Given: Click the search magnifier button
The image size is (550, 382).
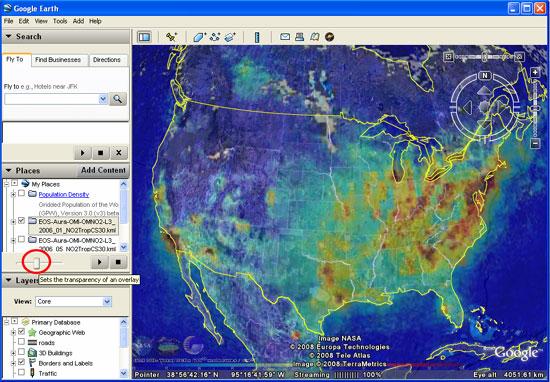Looking at the screenshot, I should 118,99.
